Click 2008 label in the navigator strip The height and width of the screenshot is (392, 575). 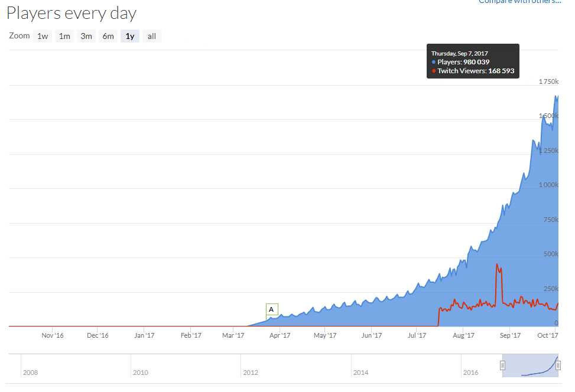(30, 373)
